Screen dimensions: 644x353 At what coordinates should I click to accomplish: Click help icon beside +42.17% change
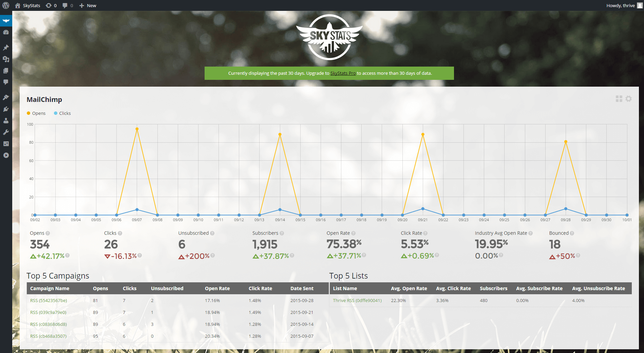(68, 255)
